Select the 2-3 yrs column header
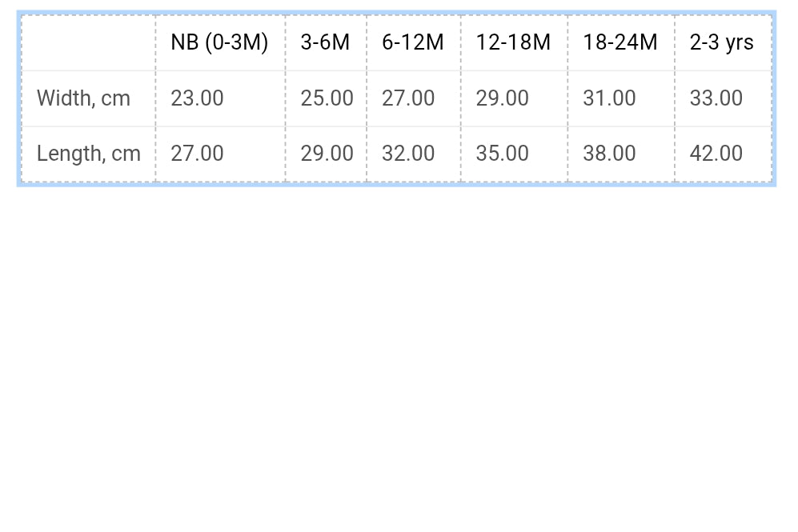 point(721,42)
